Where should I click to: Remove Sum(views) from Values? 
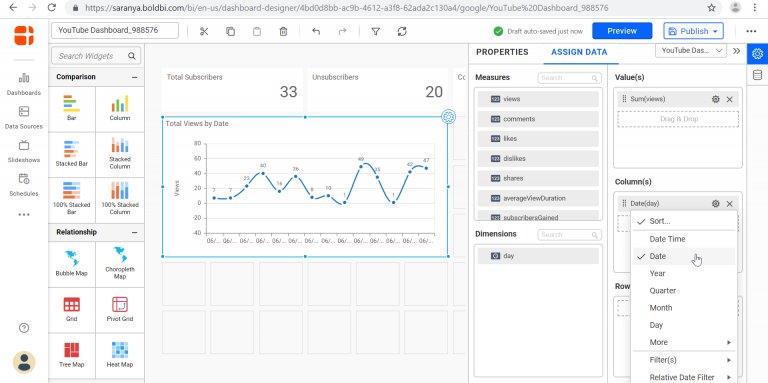(x=729, y=99)
